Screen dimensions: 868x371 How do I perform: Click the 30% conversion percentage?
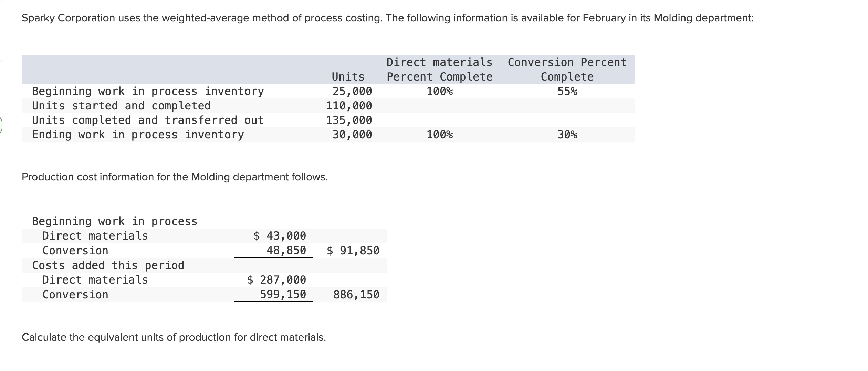tap(567, 135)
